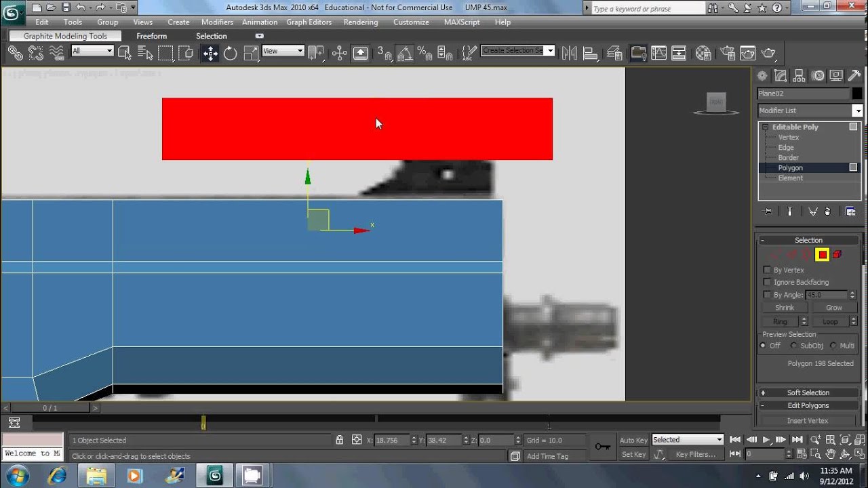The image size is (868, 488).
Task: Click the Key Filters button
Action: (x=696, y=455)
